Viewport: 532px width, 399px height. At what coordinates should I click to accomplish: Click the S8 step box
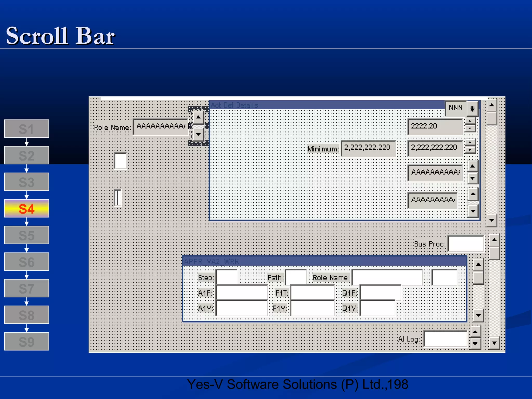26,315
